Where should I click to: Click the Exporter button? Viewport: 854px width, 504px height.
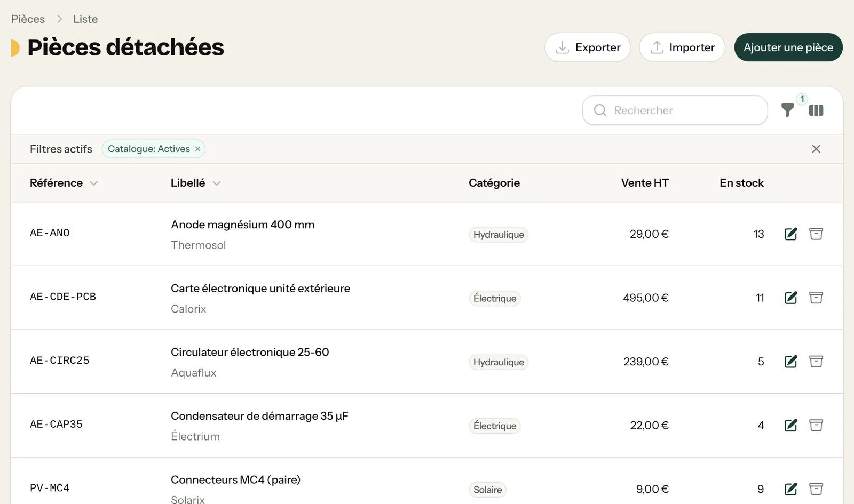tap(588, 47)
